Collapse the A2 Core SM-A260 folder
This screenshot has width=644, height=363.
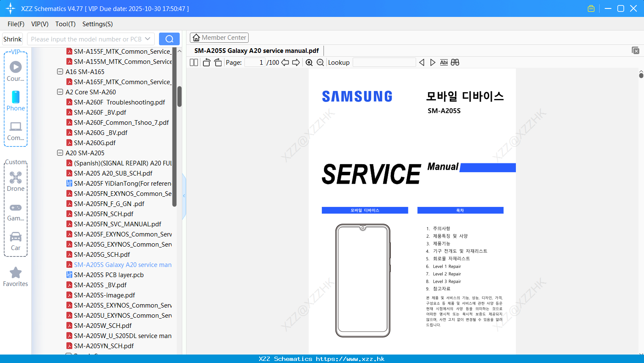click(x=60, y=92)
